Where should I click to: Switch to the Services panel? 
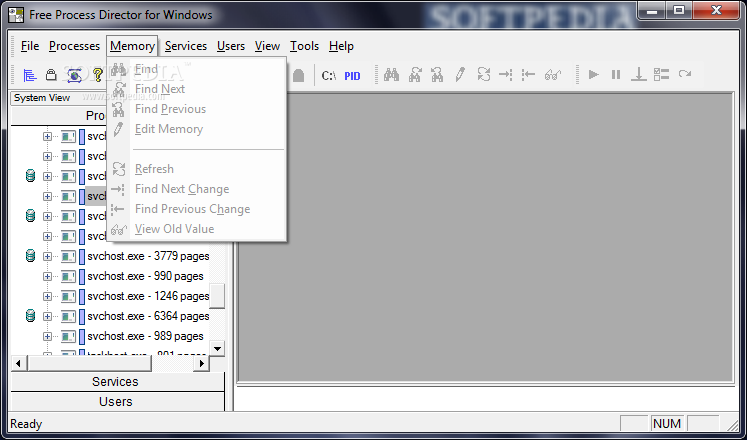pyautogui.click(x=117, y=381)
